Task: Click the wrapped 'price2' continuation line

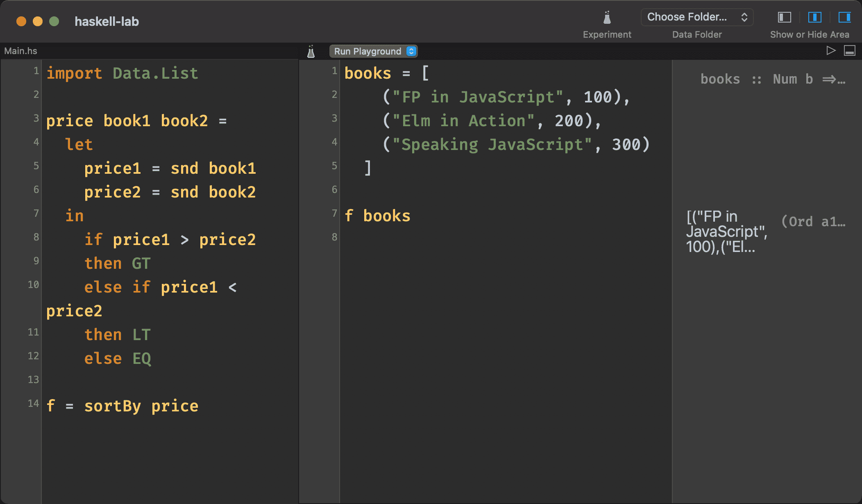Action: [74, 311]
